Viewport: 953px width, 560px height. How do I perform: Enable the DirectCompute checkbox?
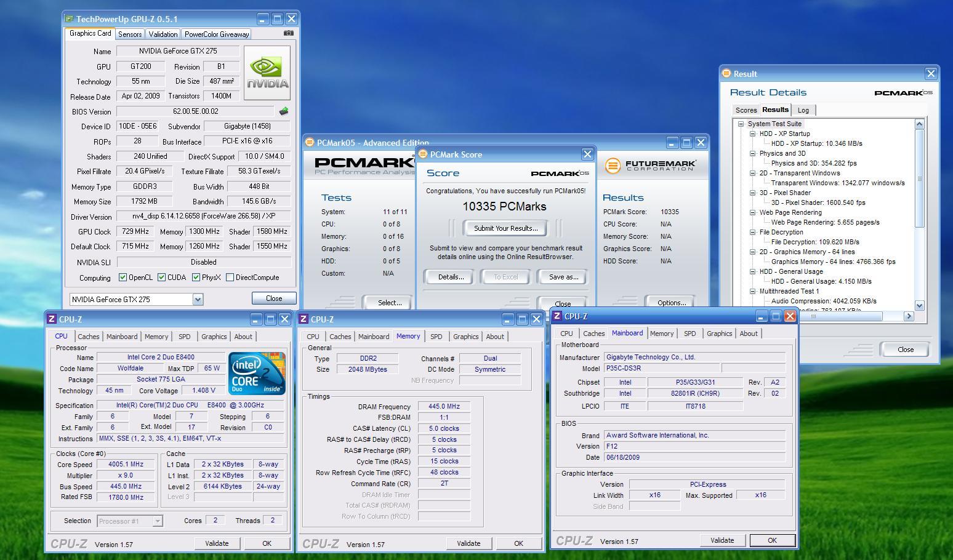tap(230, 278)
